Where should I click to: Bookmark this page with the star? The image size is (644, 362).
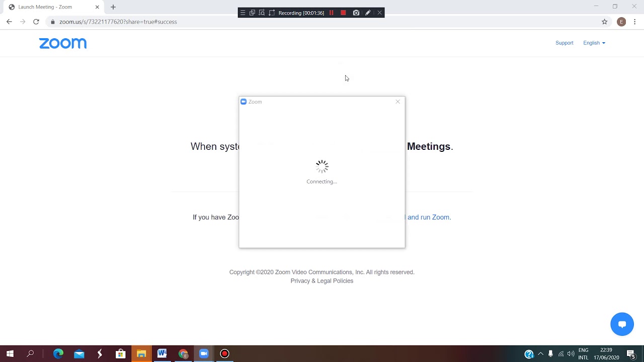605,22
